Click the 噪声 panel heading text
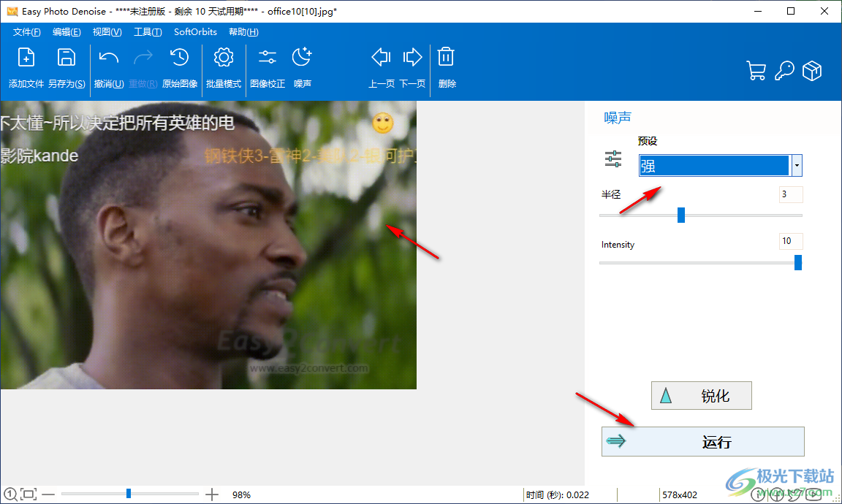Image resolution: width=842 pixels, height=504 pixels. pyautogui.click(x=618, y=118)
